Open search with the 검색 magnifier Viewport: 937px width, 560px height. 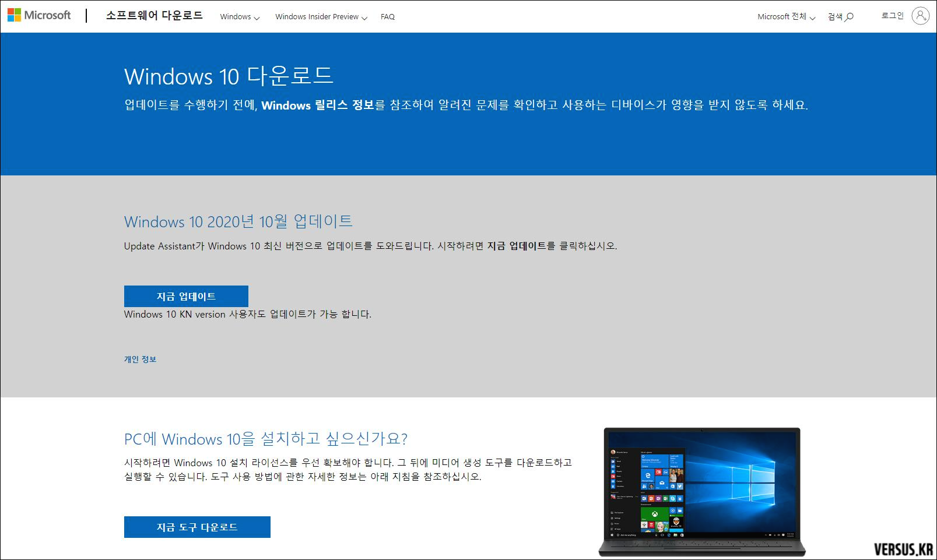[x=840, y=17]
